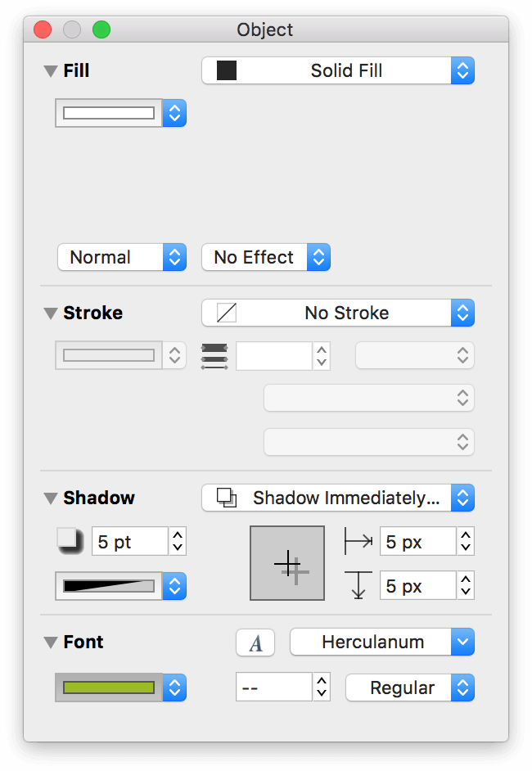The width and height of the screenshot is (532, 771).
Task: Click the font panel 'A' icon button
Action: click(x=255, y=642)
